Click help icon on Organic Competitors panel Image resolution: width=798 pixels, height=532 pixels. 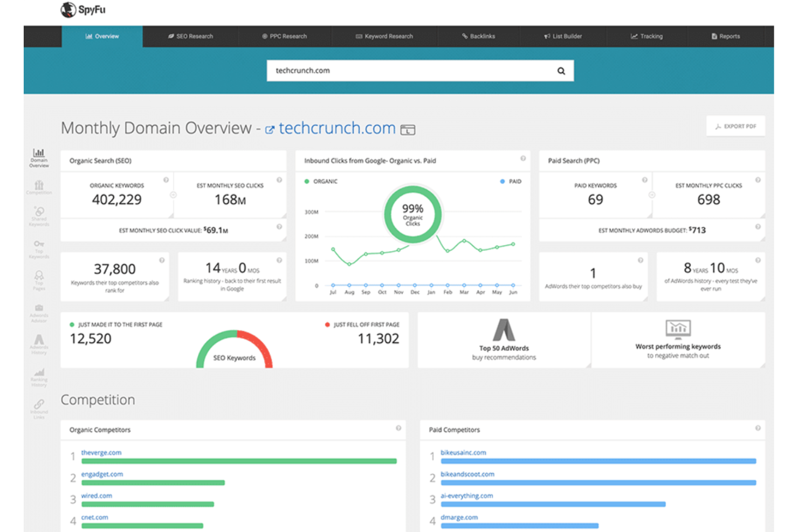coord(398,428)
